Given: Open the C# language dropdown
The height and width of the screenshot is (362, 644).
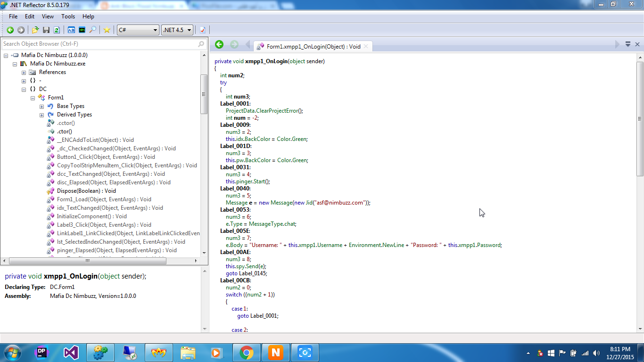Looking at the screenshot, I should point(138,30).
